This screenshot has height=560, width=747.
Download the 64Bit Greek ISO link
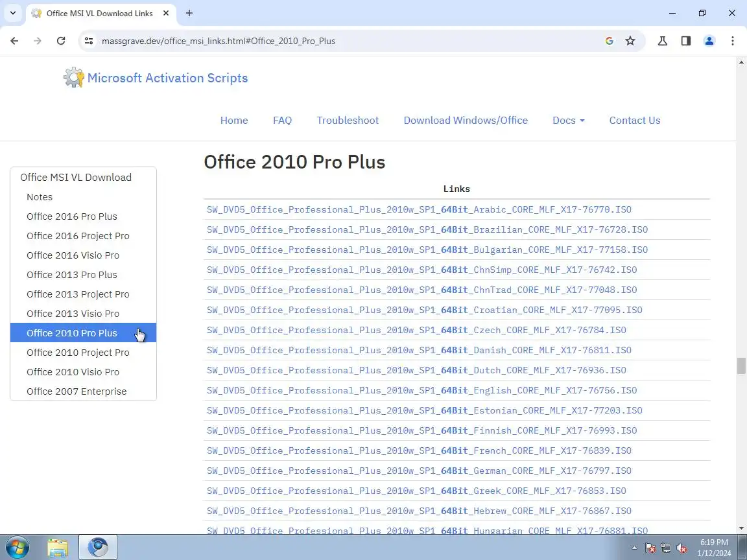[416, 491]
